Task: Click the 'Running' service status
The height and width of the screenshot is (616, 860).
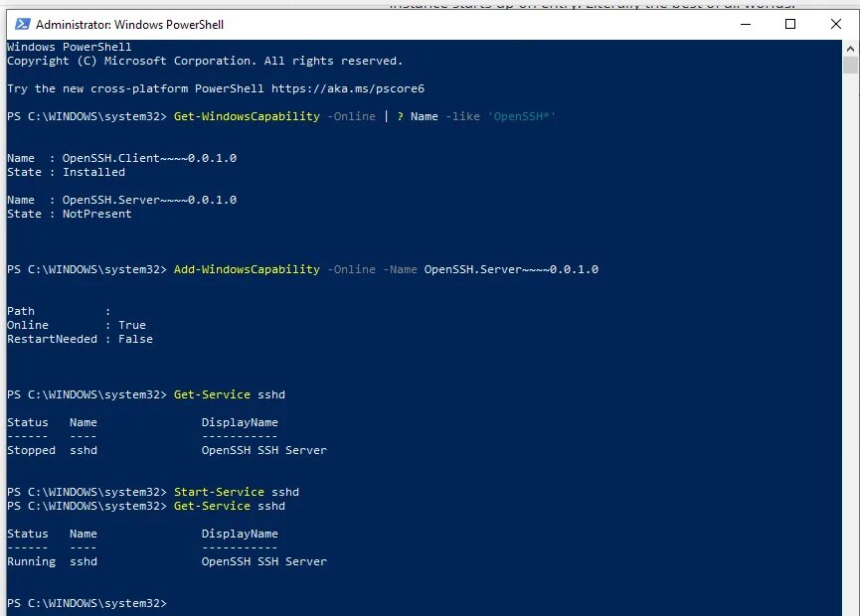Action: [x=31, y=561]
